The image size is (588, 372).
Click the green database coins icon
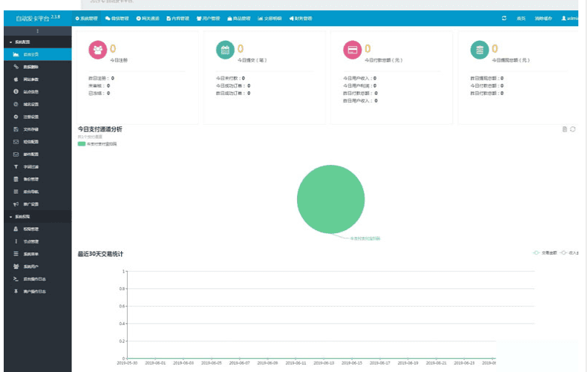(x=480, y=50)
